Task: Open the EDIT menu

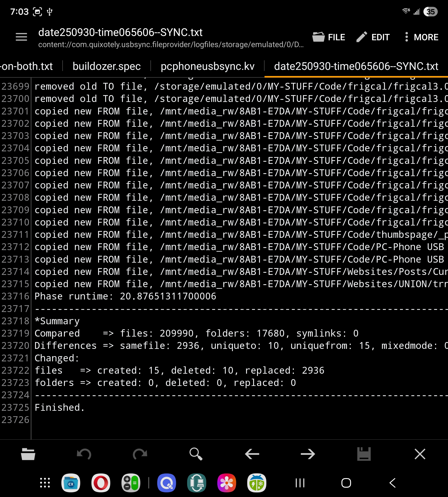Action: pyautogui.click(x=373, y=37)
